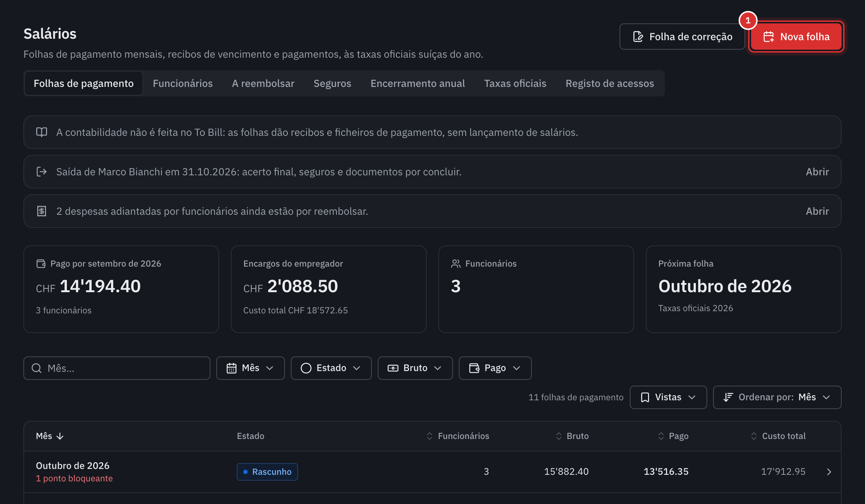
Task: Open the Pago filter dropdown
Action: [495, 368]
